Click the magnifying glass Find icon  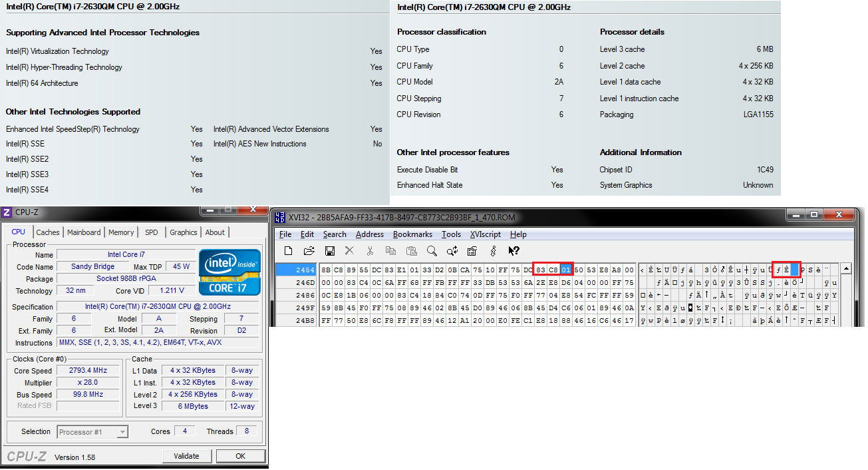point(432,251)
